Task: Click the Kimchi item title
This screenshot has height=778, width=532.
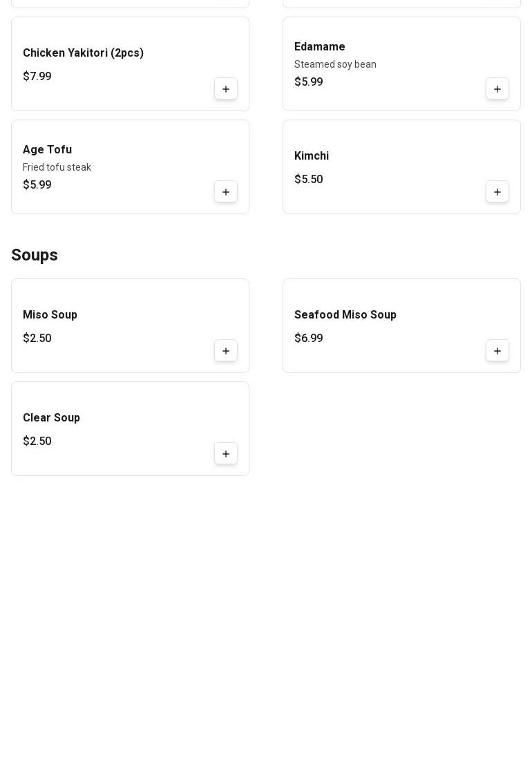Action: point(311,156)
